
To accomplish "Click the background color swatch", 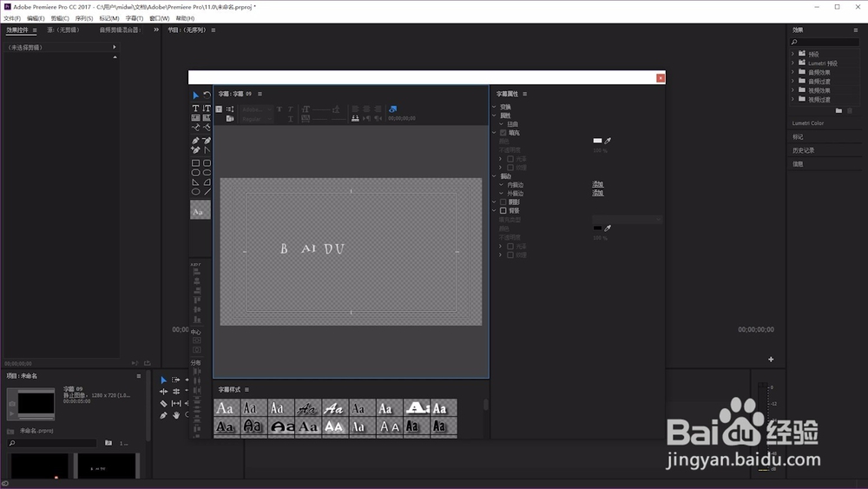I will 597,228.
